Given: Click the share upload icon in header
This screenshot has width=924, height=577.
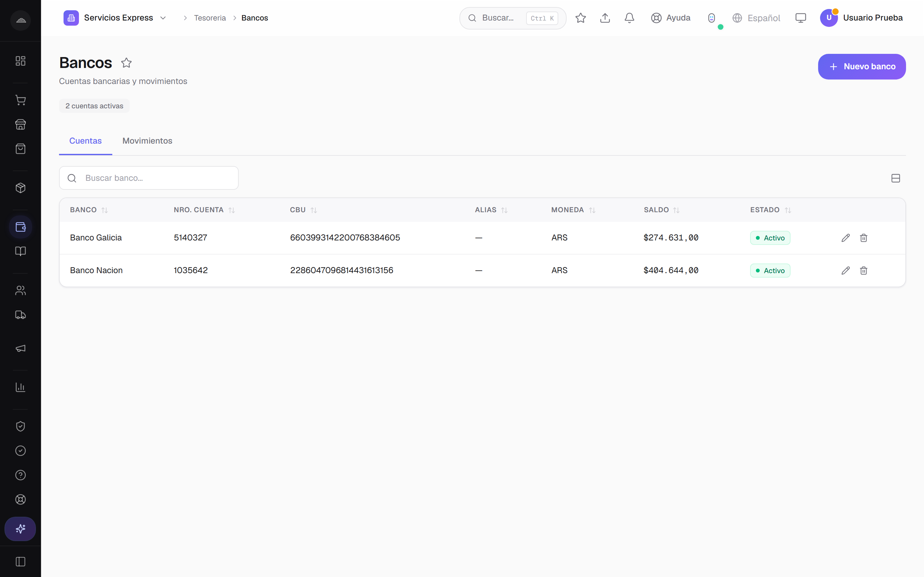Looking at the screenshot, I should pyautogui.click(x=605, y=18).
